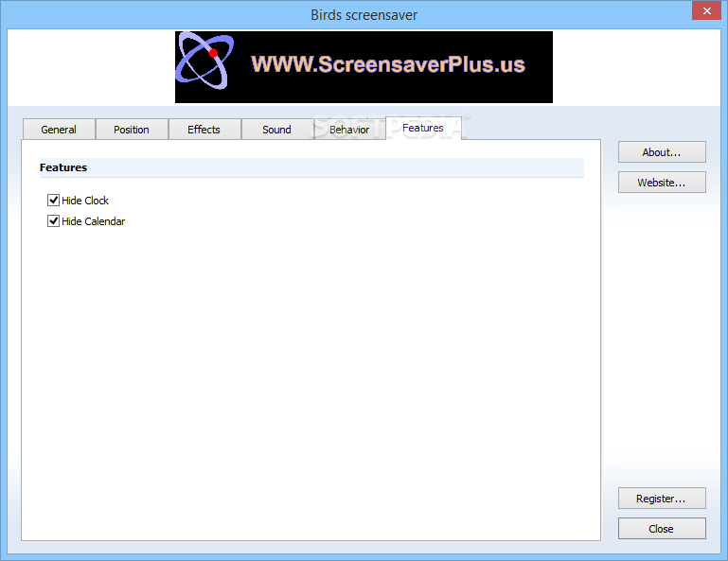
Task: Open the Position tab
Action: (x=132, y=130)
